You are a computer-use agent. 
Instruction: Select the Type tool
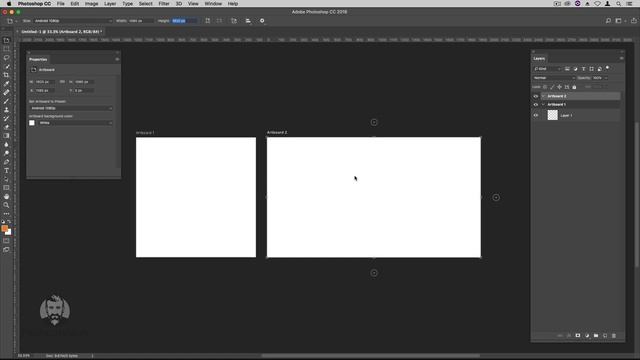[6, 171]
